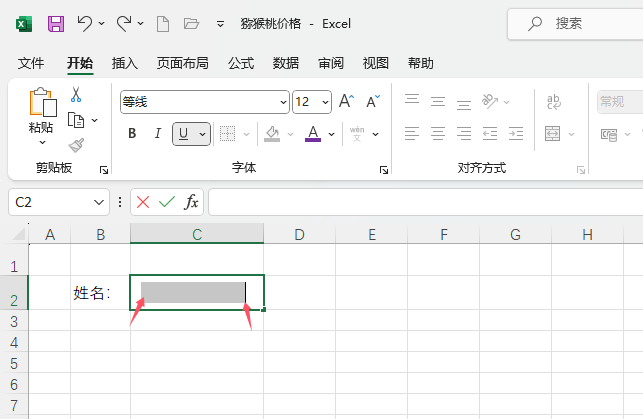Show phonetic guide wén icon
Screen dimensions: 643x419
pos(357,134)
